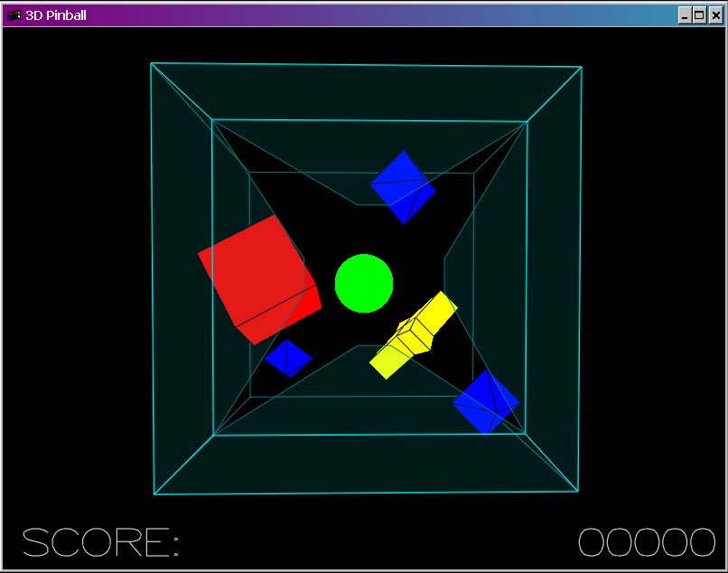The image size is (728, 573).
Task: Click the 00000 score value
Action: [x=647, y=542]
